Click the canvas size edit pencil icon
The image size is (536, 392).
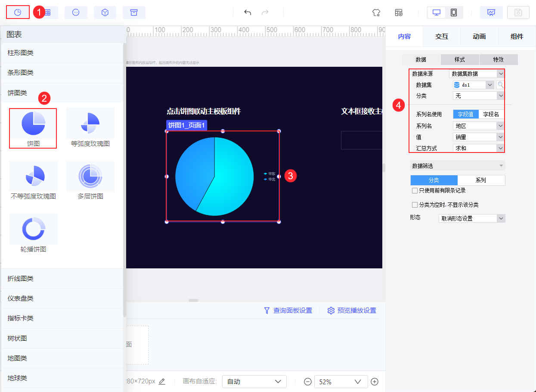coord(162,382)
